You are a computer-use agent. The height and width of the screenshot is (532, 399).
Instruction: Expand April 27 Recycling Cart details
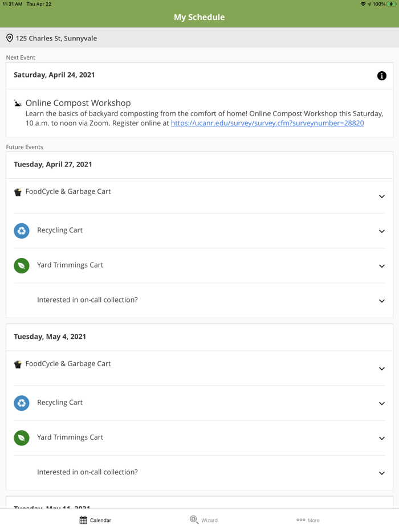pyautogui.click(x=382, y=231)
